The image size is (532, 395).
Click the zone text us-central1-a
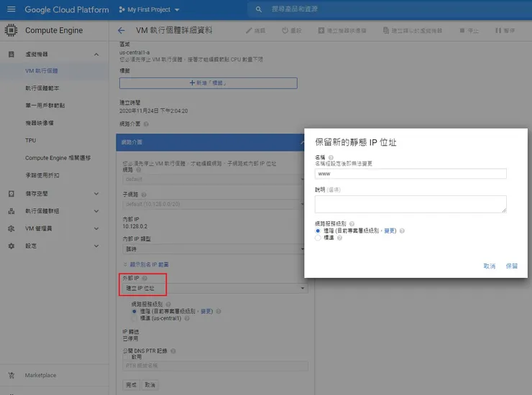[134, 52]
